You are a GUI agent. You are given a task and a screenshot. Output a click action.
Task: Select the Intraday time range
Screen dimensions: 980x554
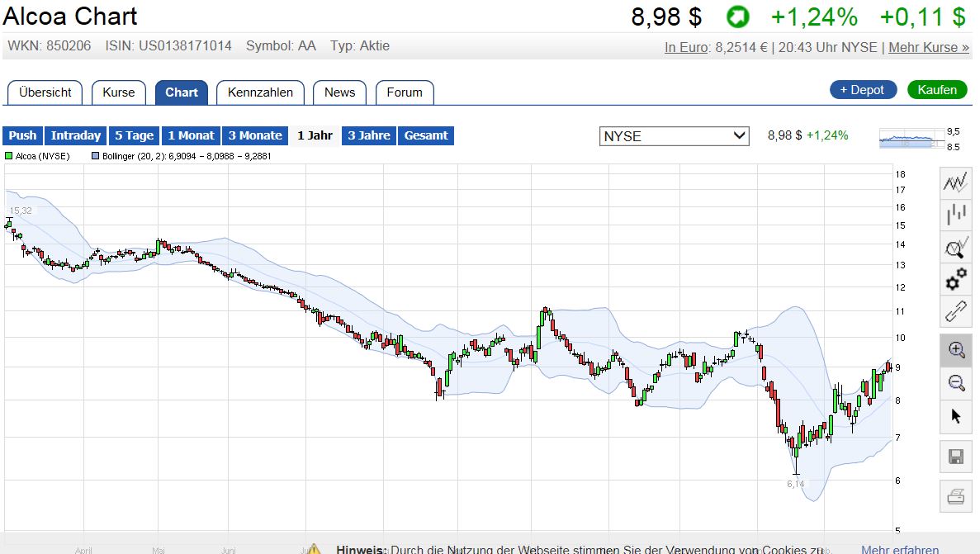pos(76,135)
